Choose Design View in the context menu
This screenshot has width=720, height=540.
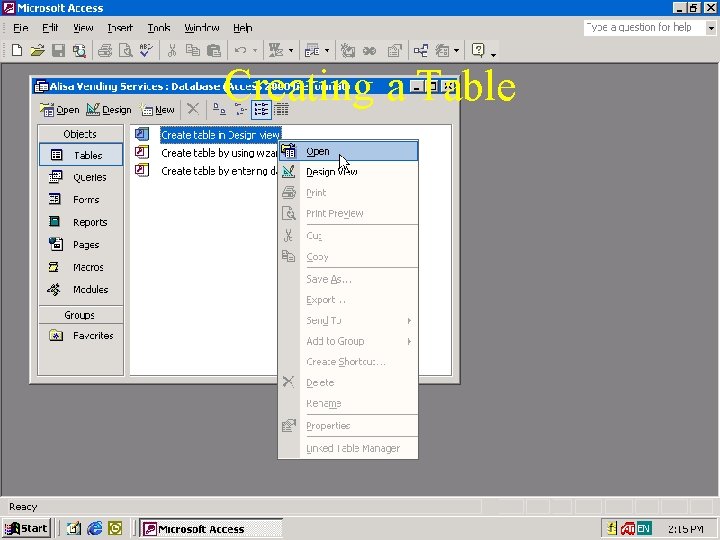[348, 172]
